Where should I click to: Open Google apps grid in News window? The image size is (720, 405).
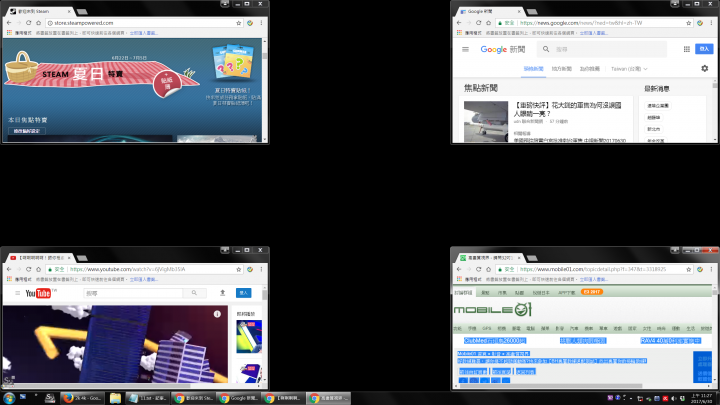pos(686,49)
